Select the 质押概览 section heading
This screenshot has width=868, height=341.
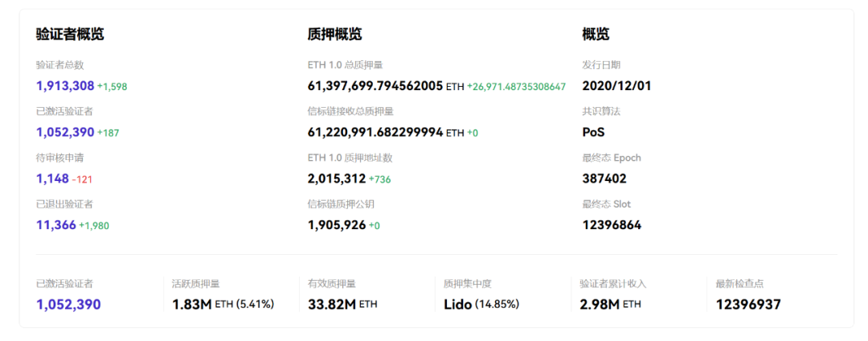(x=334, y=35)
